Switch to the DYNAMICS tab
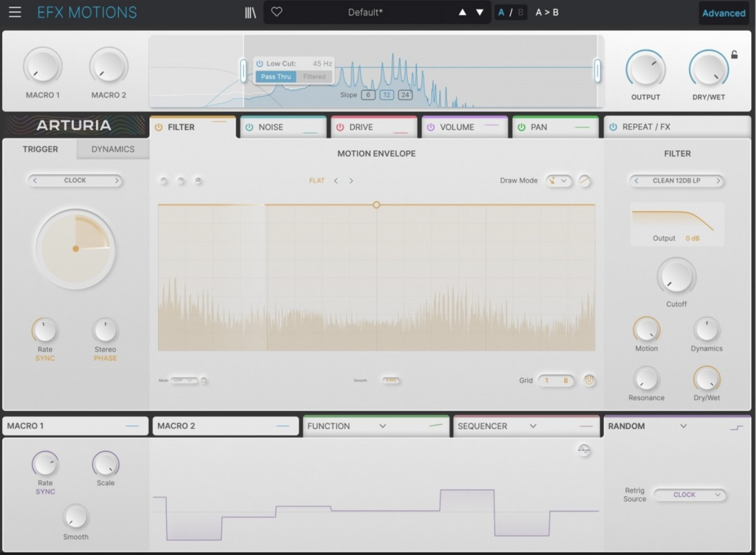The height and width of the screenshot is (555, 756). (x=113, y=149)
